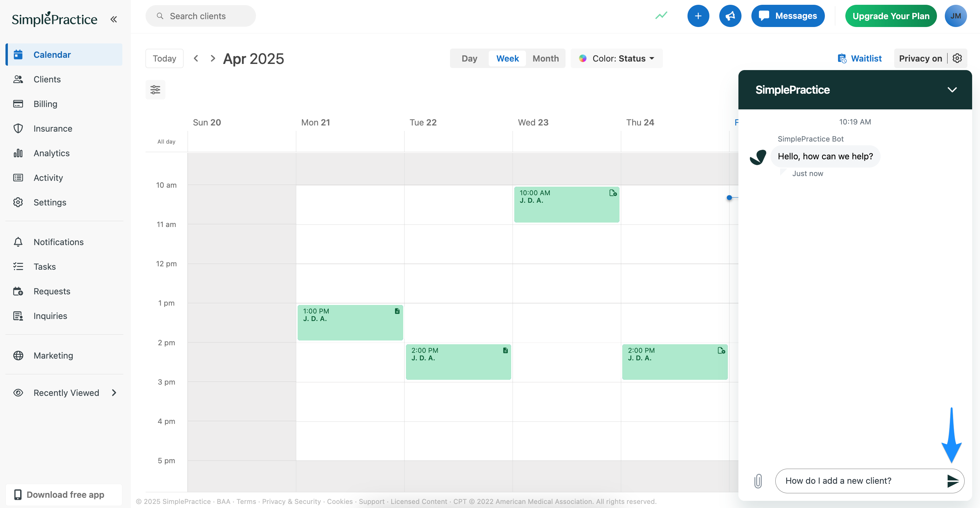Viewport: 980px width, 508px height.
Task: Send the chat message arrow
Action: pyautogui.click(x=952, y=481)
